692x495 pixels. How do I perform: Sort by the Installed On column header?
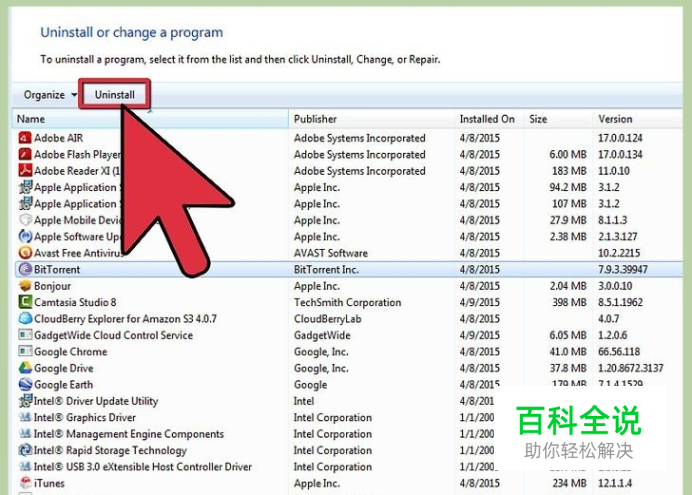pos(487,119)
